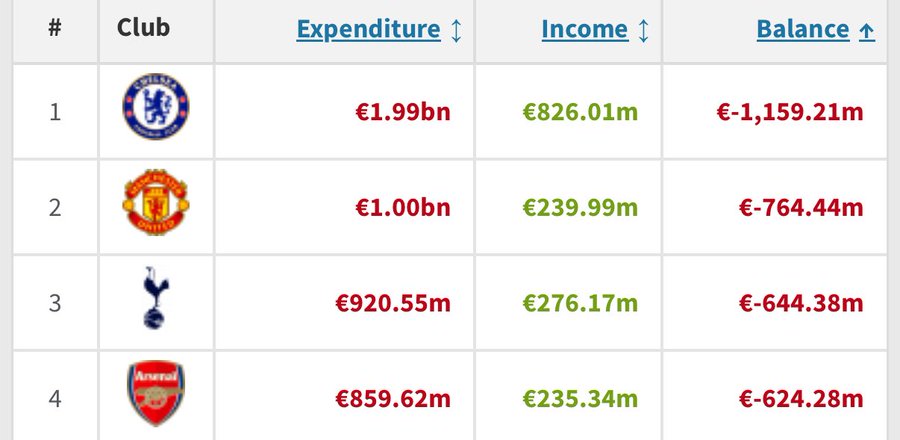Sort table by Balance column
This screenshot has width=900, height=440.
pyautogui.click(x=803, y=30)
